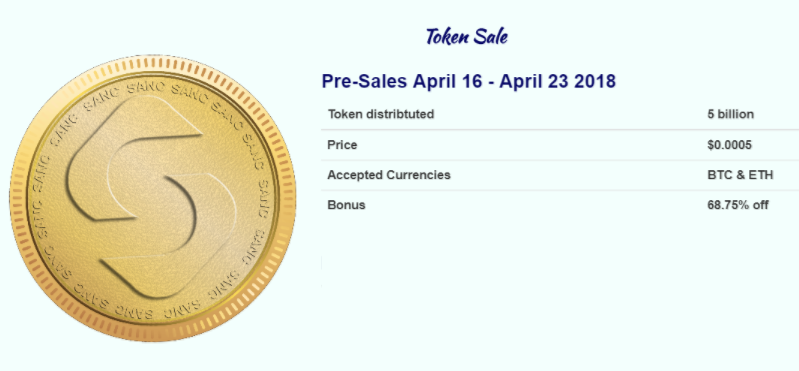
Task: Click the Bonus row label
Action: 346,205
